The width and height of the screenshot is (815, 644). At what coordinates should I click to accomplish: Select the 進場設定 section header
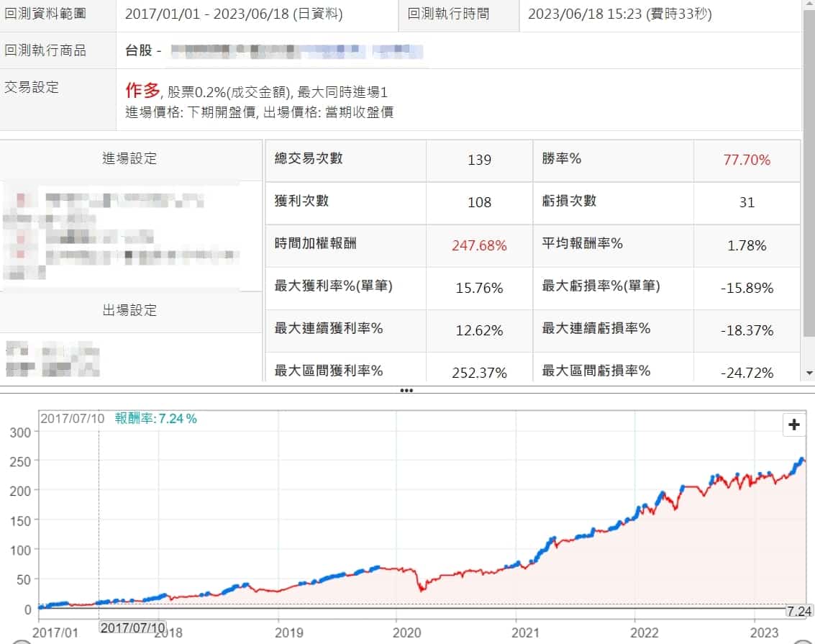click(129, 159)
